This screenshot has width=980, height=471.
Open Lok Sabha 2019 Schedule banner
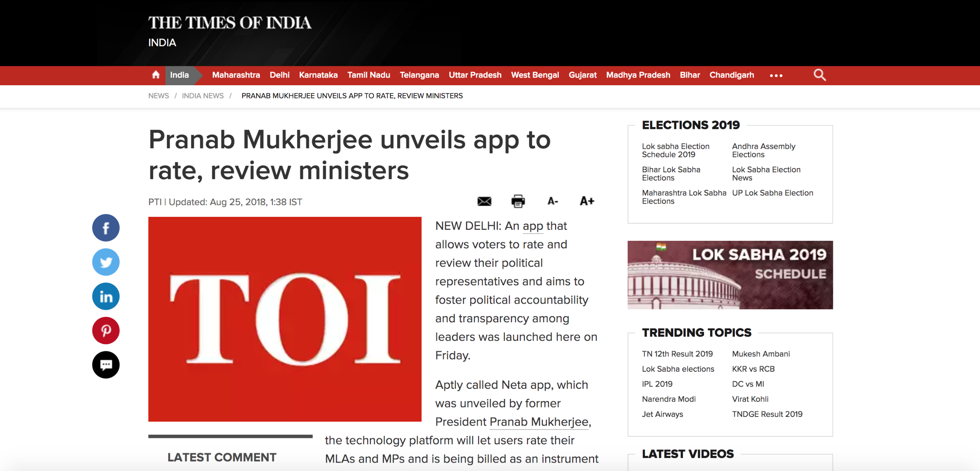(729, 275)
